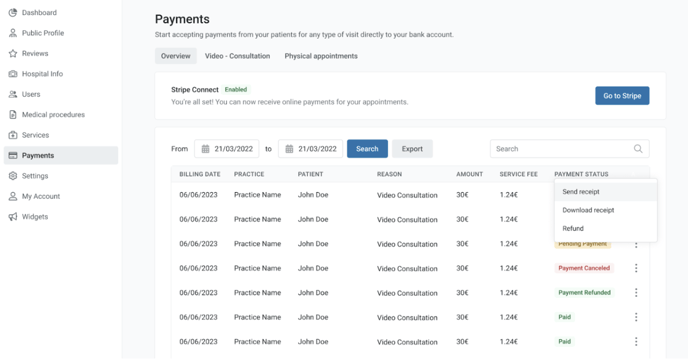Click the Export button

tap(412, 149)
